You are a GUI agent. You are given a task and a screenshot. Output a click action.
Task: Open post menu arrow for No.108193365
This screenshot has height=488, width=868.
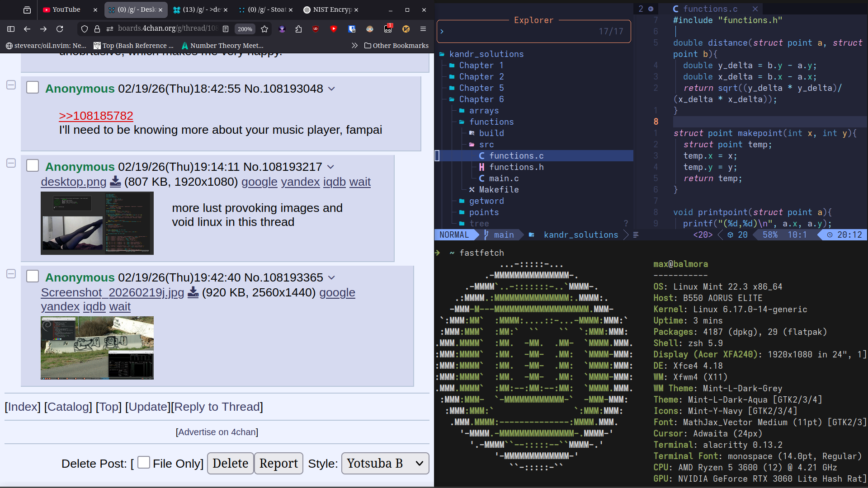[x=331, y=277]
